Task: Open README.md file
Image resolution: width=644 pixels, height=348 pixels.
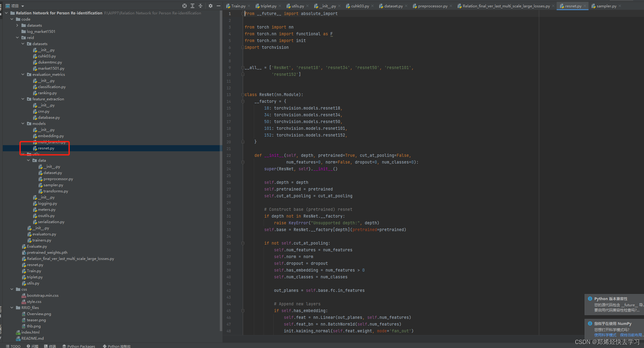Action: click(32, 338)
